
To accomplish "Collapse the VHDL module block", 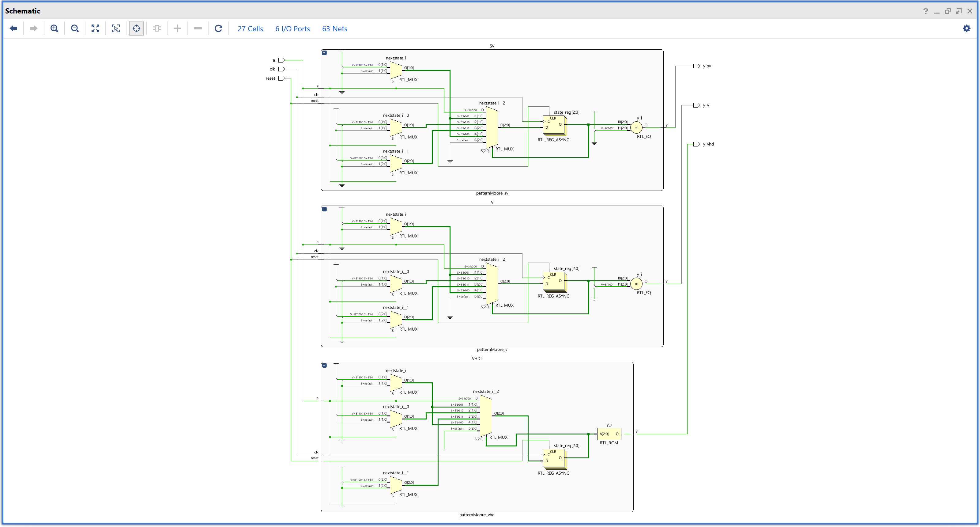I will pyautogui.click(x=325, y=365).
